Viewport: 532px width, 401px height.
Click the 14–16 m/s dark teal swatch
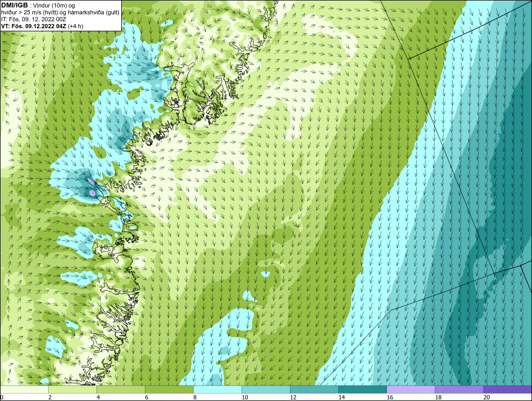click(x=363, y=389)
